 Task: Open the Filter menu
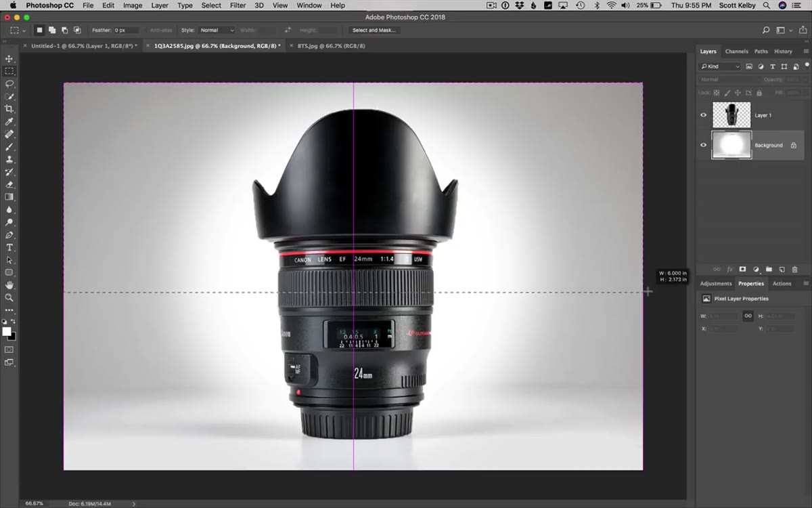tap(238, 5)
